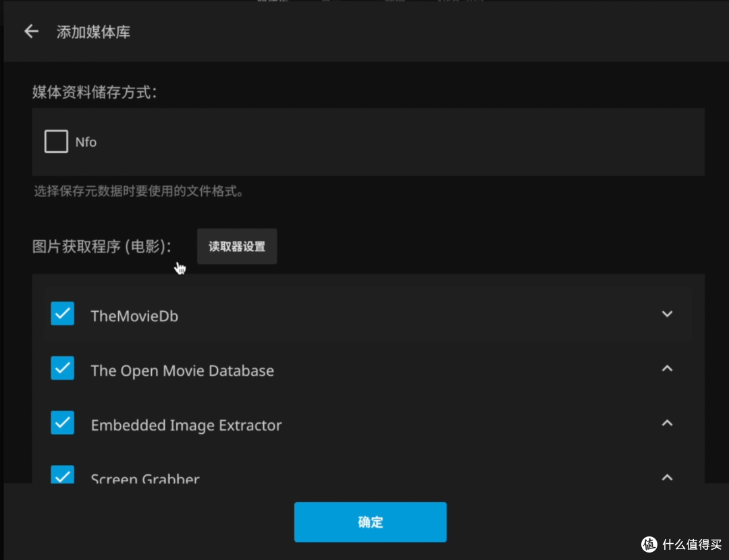The width and height of the screenshot is (729, 560).
Task: Collapse the Embedded Image Extractor section
Action: tap(667, 423)
